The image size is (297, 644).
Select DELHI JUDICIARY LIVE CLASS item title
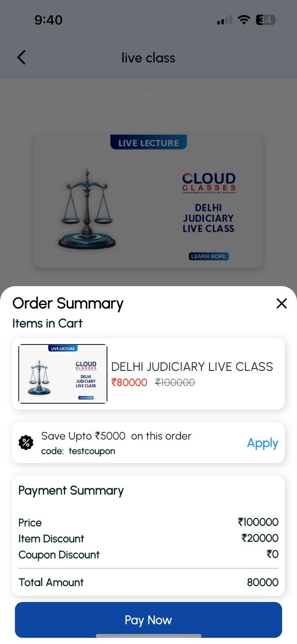[x=192, y=367]
